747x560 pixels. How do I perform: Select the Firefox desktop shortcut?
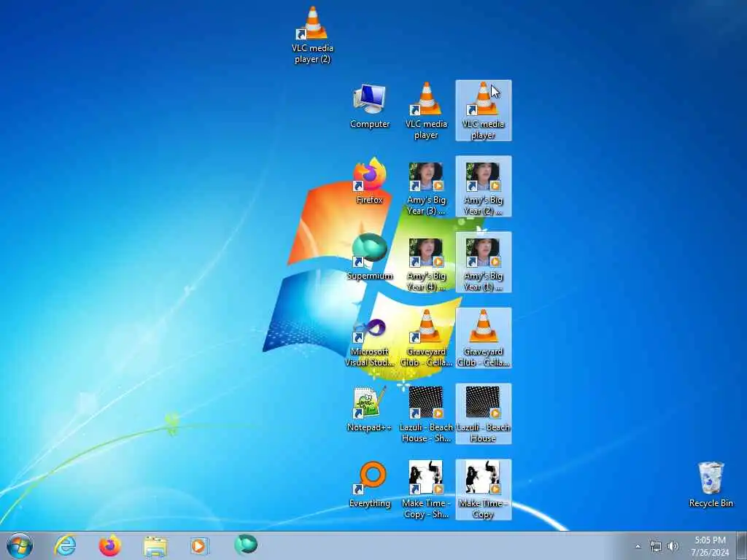click(370, 181)
